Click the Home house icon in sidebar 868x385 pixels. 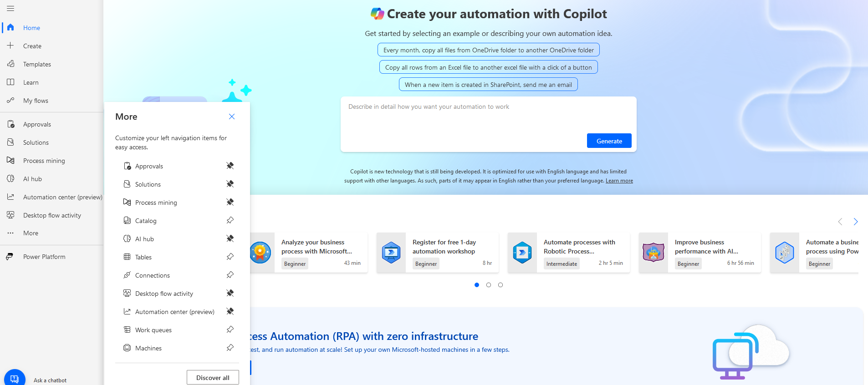click(x=10, y=27)
